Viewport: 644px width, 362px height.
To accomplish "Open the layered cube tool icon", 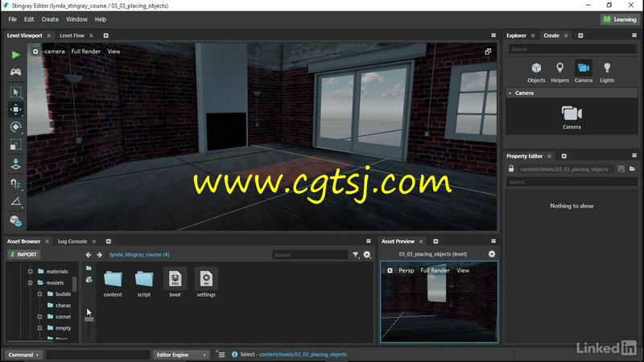I will coord(15,220).
